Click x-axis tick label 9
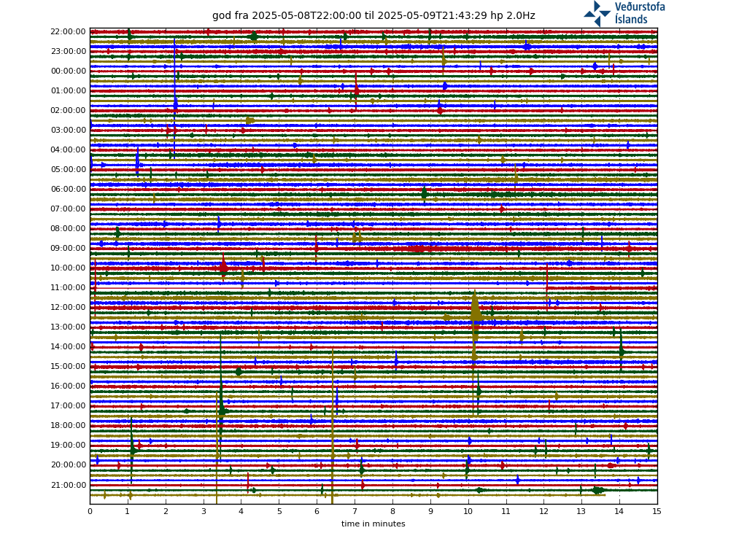Viewport: 747px width, 560px height. point(430,511)
